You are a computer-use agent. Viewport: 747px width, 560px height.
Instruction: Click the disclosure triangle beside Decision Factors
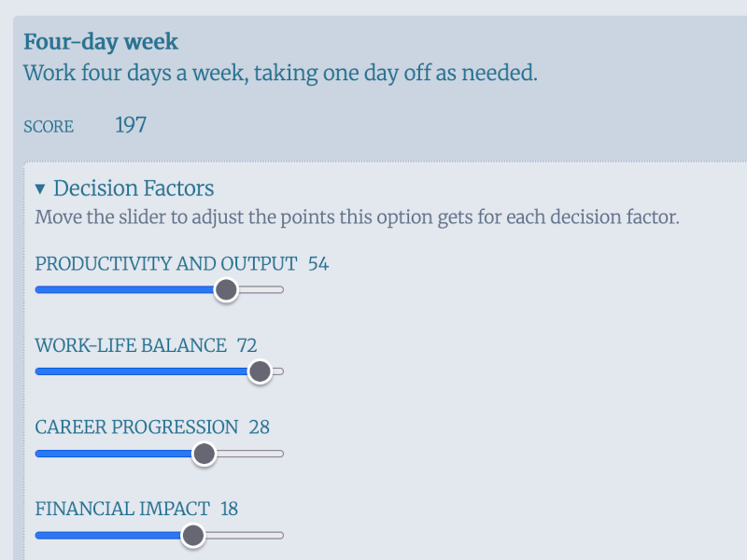(x=41, y=188)
